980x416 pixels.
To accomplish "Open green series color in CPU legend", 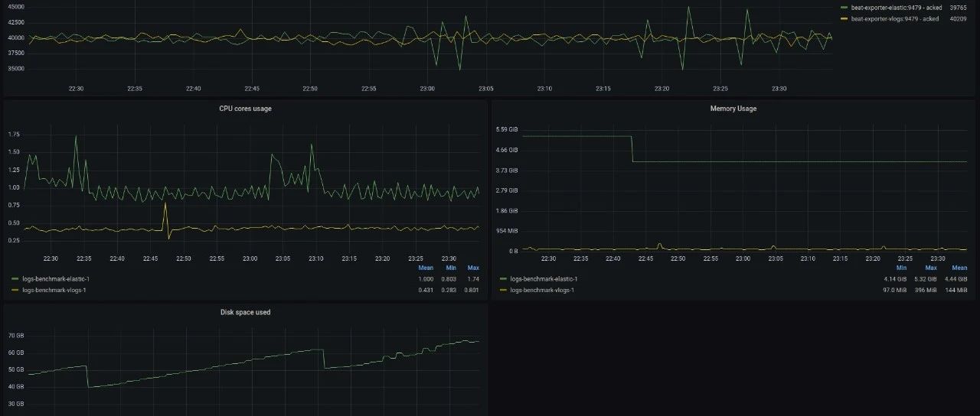I will tap(15, 279).
